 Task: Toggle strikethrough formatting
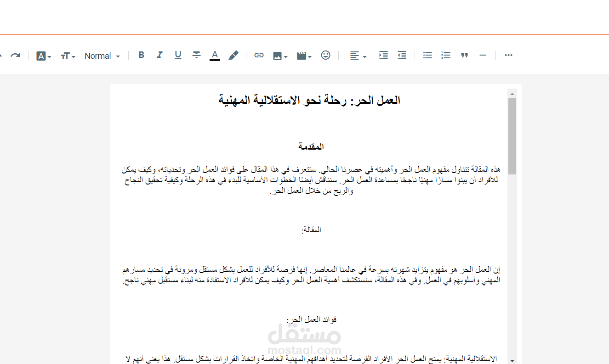click(x=196, y=55)
